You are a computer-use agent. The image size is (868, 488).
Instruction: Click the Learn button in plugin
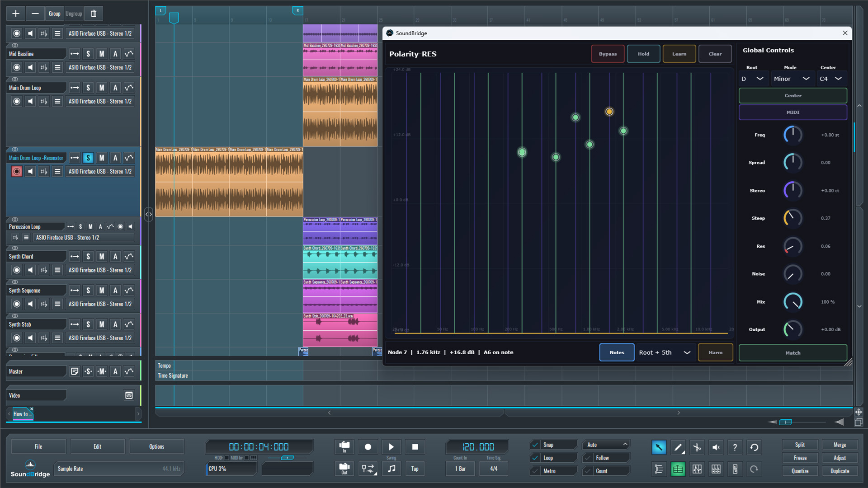coord(679,54)
